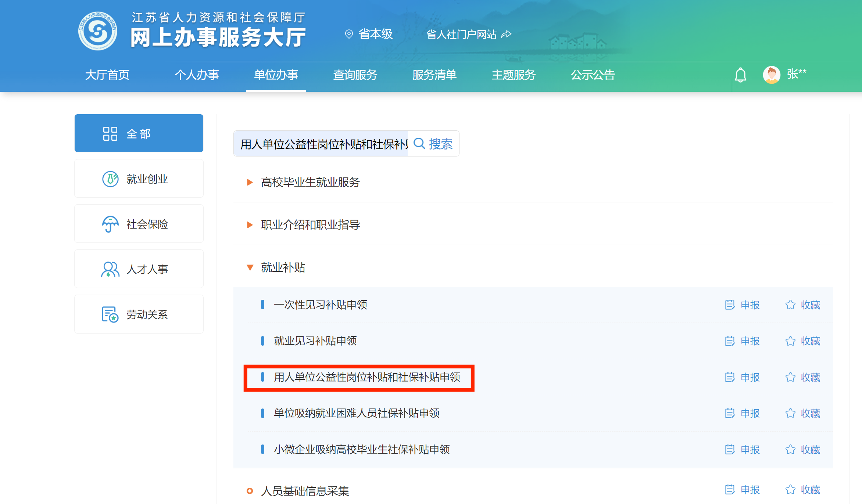Image resolution: width=862 pixels, height=504 pixels.
Task: Open the 单位吸纳就业困难人员社保补贴申领 item
Action: click(357, 413)
